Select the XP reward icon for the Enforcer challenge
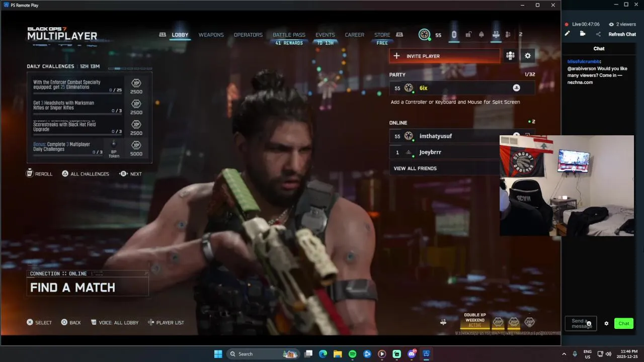Screen dimensions: 644x362 pos(136,83)
